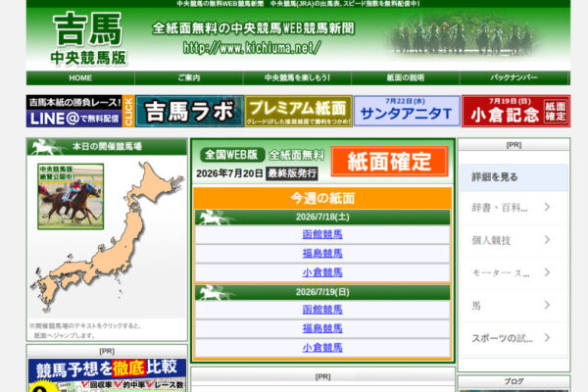Select the スポーツの試... category text
This screenshot has width=588, height=392.
point(502,338)
